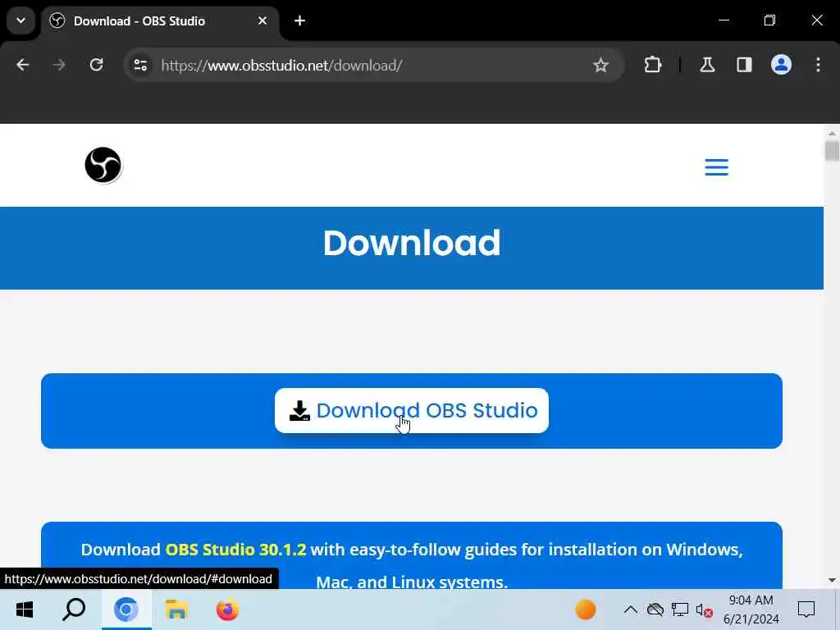The height and width of the screenshot is (630, 840).
Task: Close the Download - OBS Studio tab
Action: 262,21
